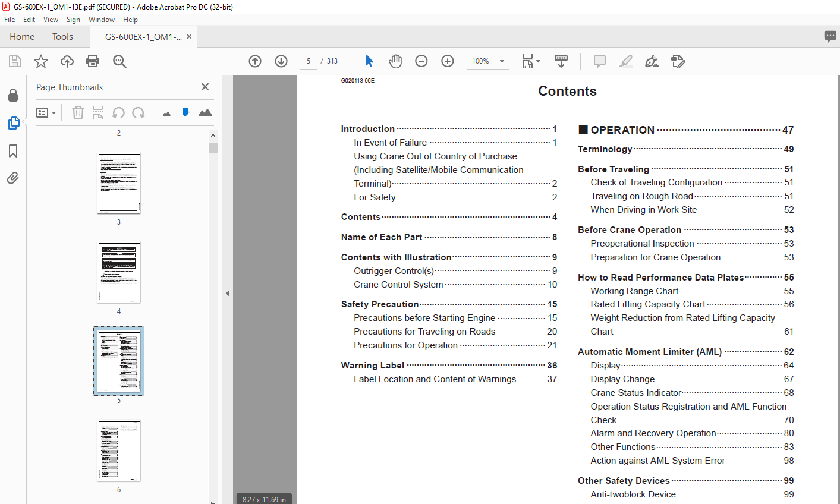Click thumbnails panel scrollbar thumb
The height and width of the screenshot is (504, 840).
[x=213, y=148]
